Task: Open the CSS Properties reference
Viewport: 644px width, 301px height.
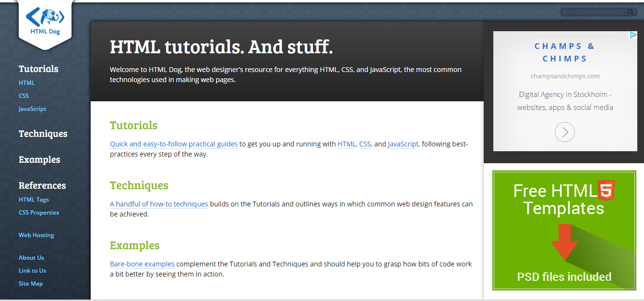Action: 39,212
